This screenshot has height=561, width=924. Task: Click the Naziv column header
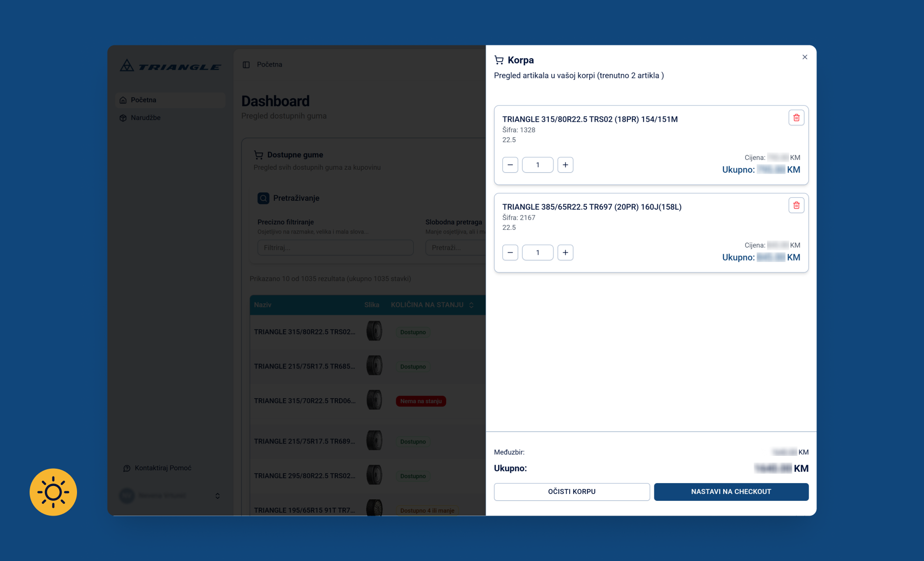(263, 305)
